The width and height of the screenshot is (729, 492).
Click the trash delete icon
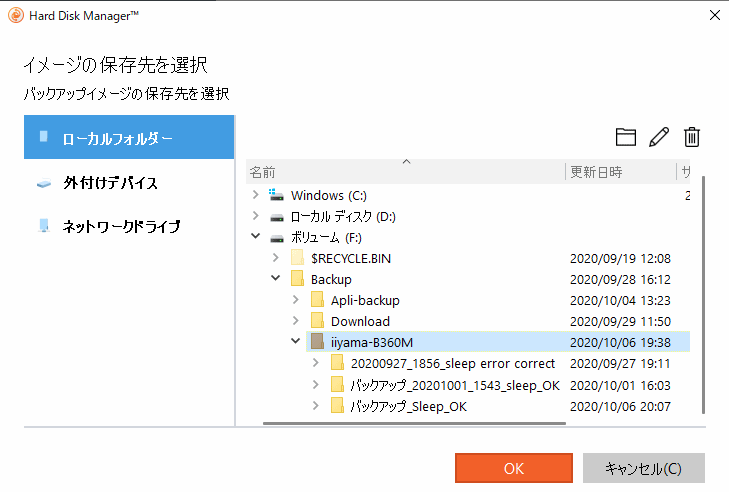click(691, 138)
